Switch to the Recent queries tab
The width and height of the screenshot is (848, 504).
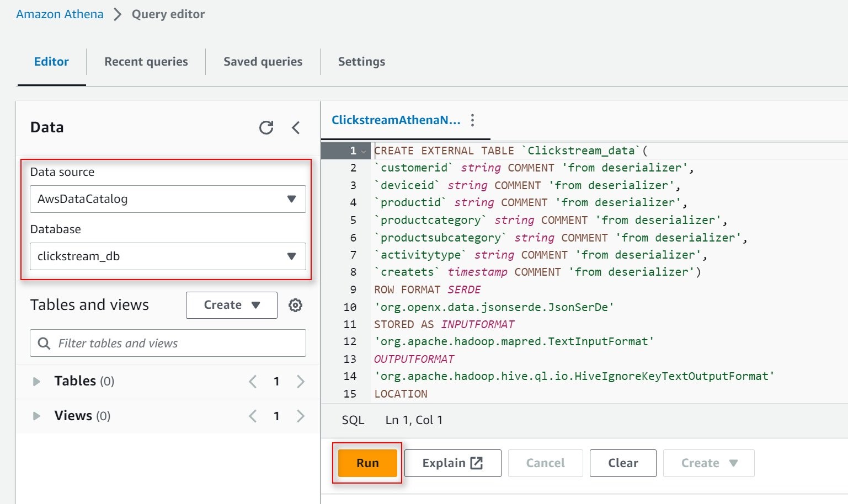click(146, 62)
